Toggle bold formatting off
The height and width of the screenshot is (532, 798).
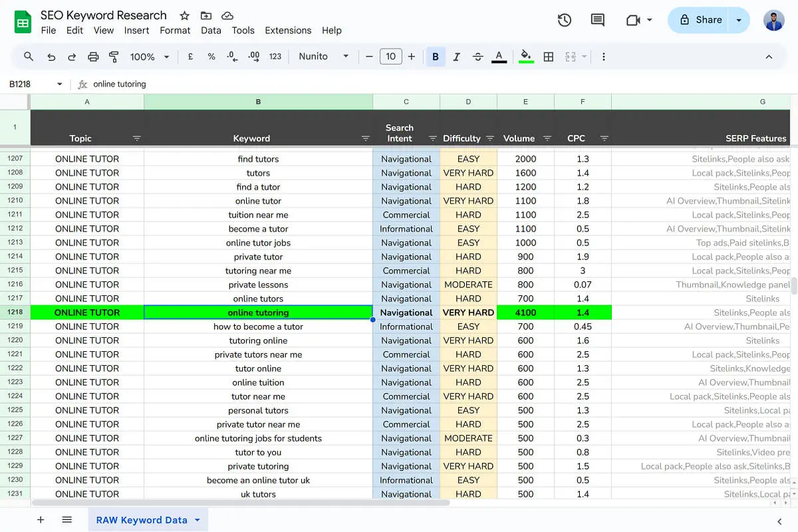[436, 57]
